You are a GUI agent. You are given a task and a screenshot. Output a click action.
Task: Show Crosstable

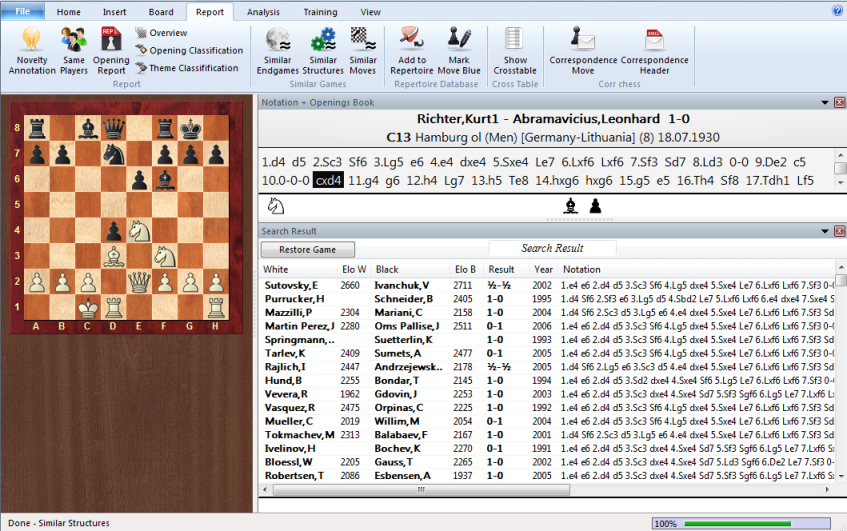(515, 50)
